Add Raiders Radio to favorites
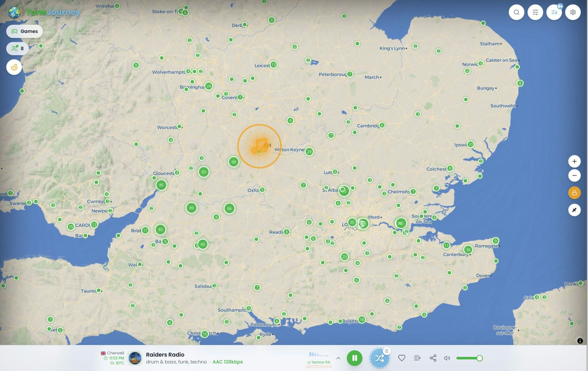Image resolution: width=588 pixels, height=371 pixels. pos(402,358)
